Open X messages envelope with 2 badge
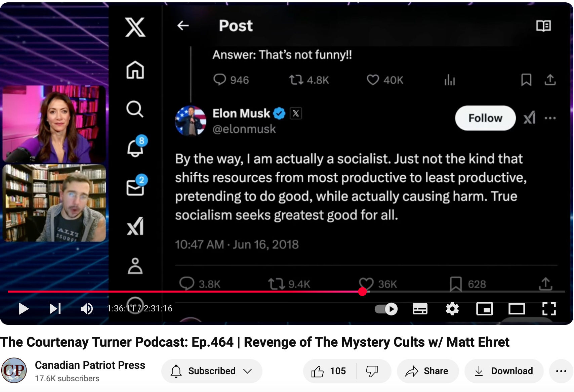This screenshot has height=392, width=574. [x=137, y=185]
